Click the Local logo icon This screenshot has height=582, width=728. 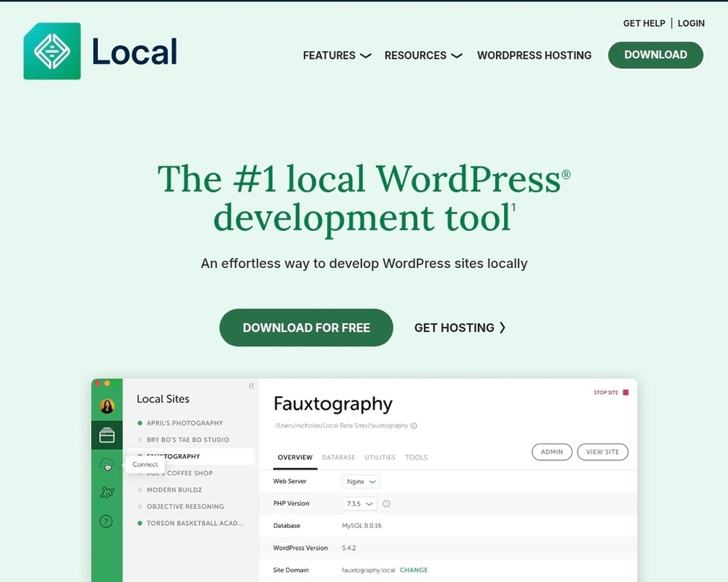52,51
